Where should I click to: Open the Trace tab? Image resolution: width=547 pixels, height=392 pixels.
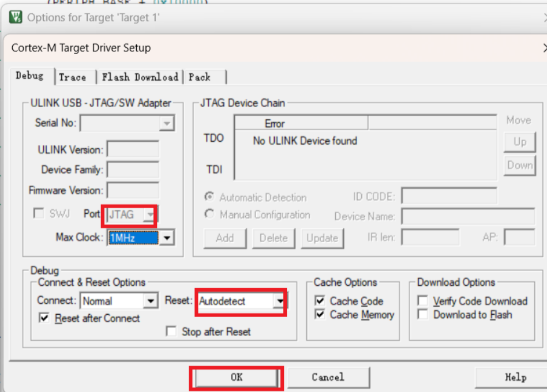tap(73, 77)
